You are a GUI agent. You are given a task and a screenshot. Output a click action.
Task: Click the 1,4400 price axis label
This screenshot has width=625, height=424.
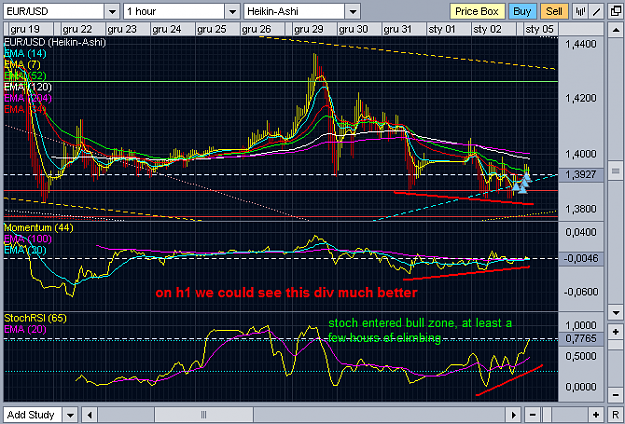point(581,44)
